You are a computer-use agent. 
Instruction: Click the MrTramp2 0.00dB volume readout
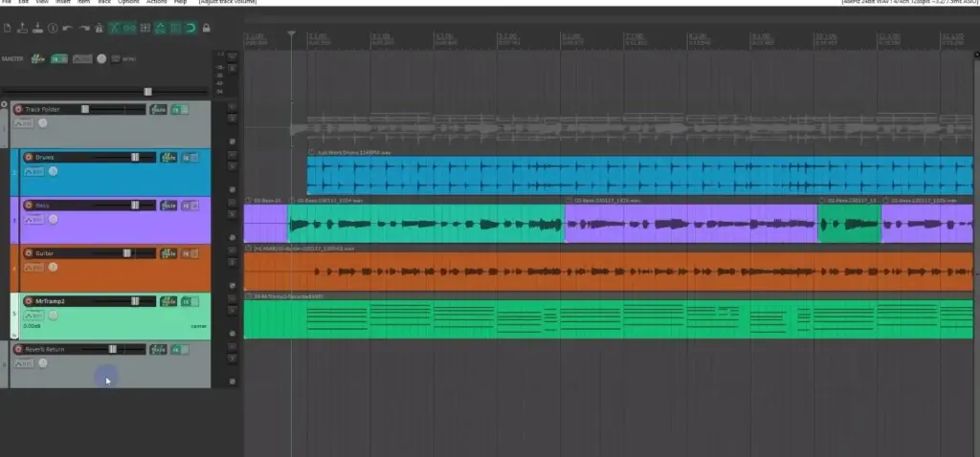point(32,327)
